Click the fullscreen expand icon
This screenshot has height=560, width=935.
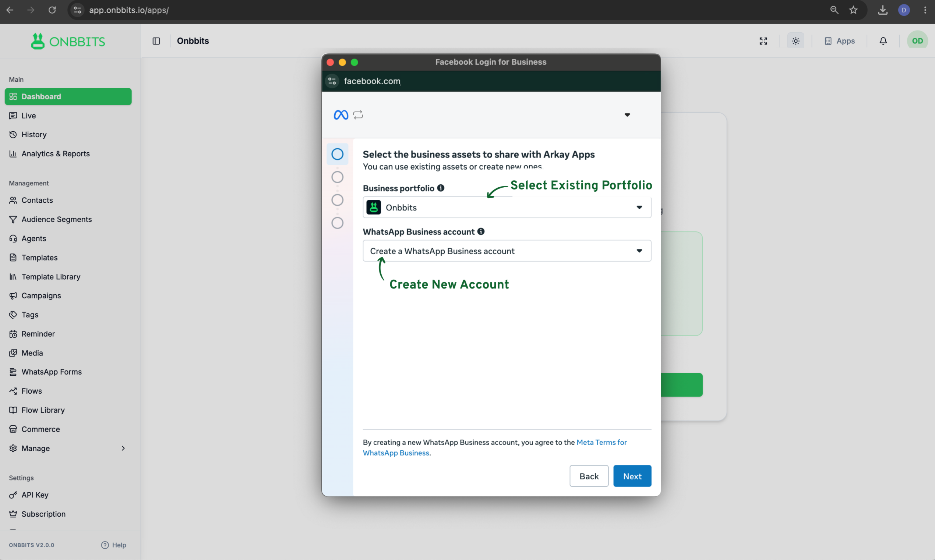click(x=763, y=41)
